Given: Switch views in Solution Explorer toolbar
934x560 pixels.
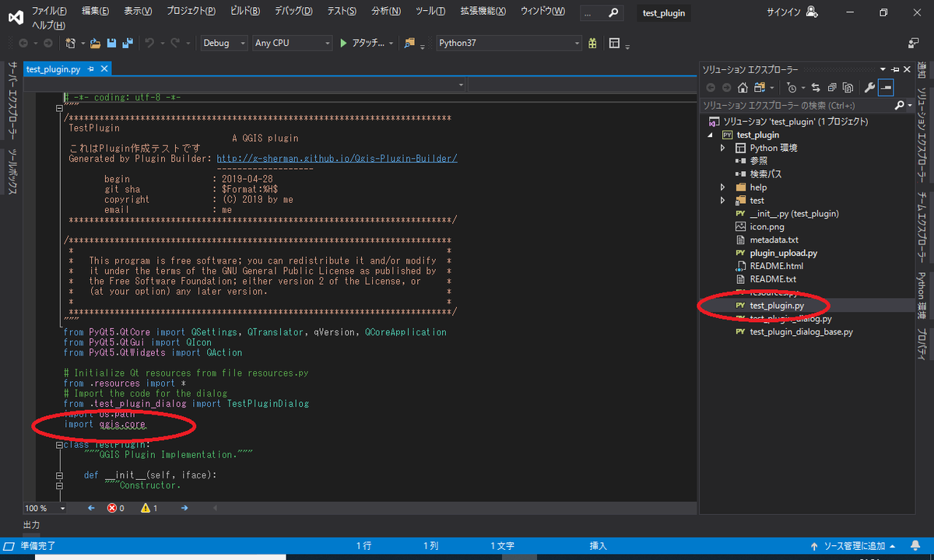Looking at the screenshot, I should (760, 87).
